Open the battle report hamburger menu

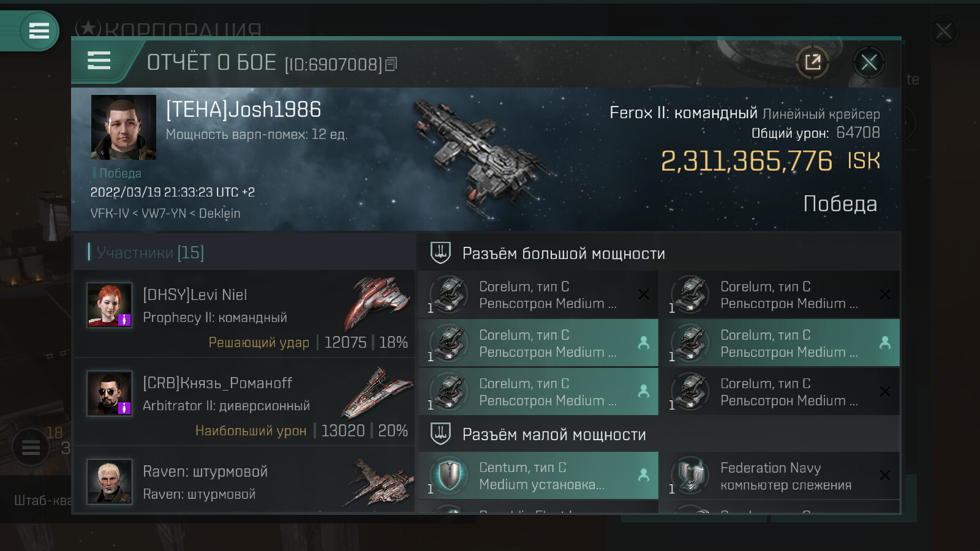point(99,61)
